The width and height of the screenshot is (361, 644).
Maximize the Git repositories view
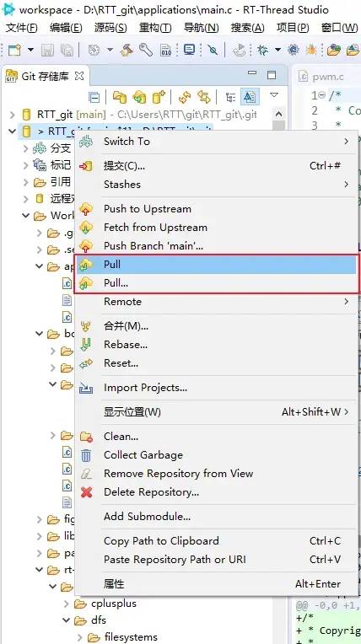272,75
